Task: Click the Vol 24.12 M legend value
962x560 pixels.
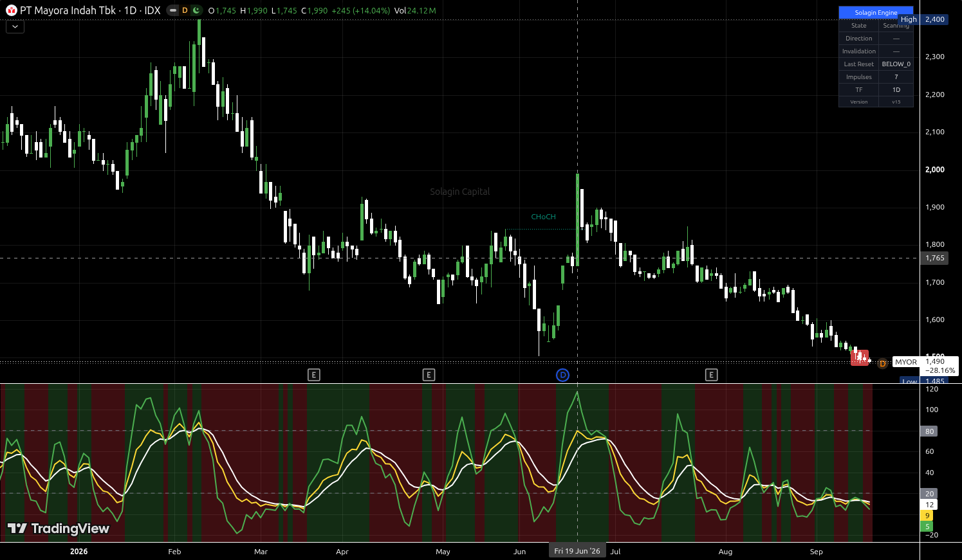Action: (414, 11)
